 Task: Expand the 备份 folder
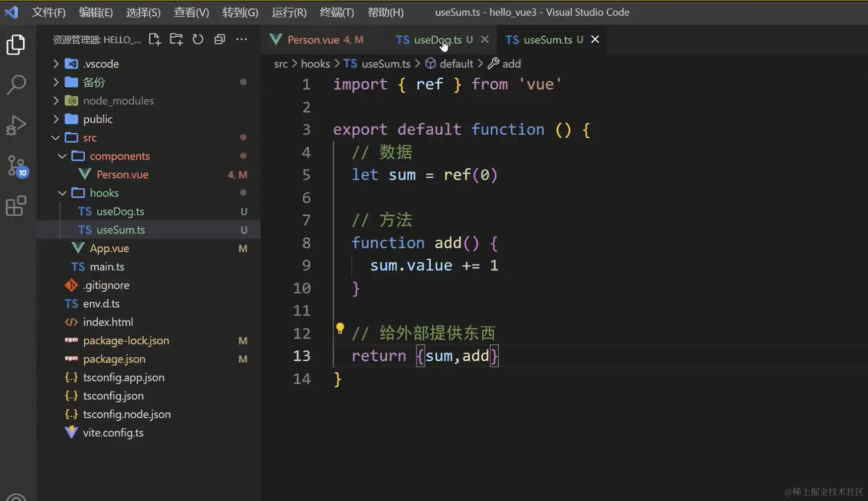pos(56,82)
